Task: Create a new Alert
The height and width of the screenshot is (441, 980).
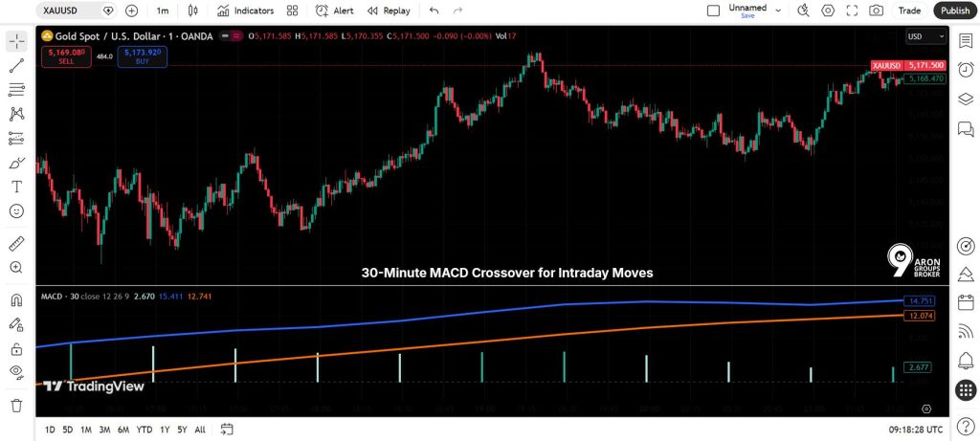Action: [x=335, y=11]
